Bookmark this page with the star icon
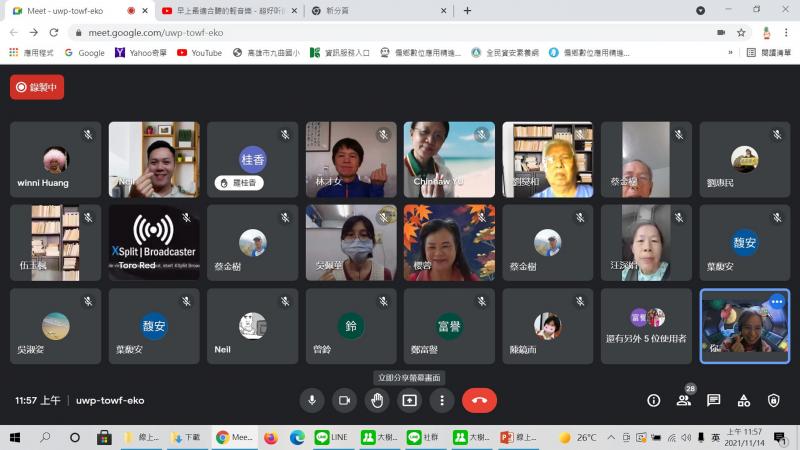This screenshot has height=450, width=800. (x=741, y=33)
